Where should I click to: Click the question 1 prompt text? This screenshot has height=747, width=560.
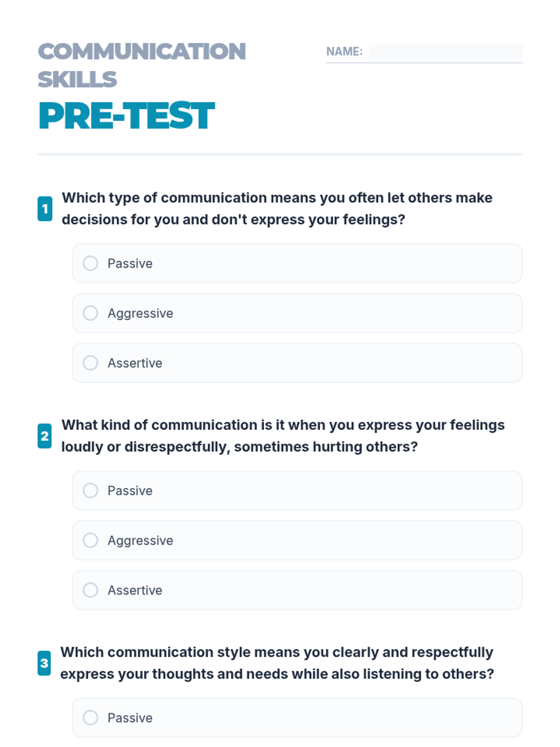coord(277,209)
